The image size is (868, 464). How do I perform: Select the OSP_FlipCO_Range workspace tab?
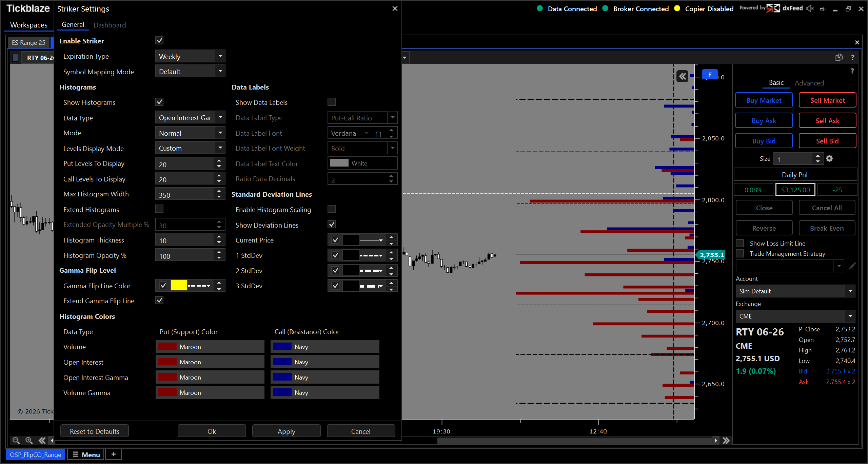tap(36, 455)
